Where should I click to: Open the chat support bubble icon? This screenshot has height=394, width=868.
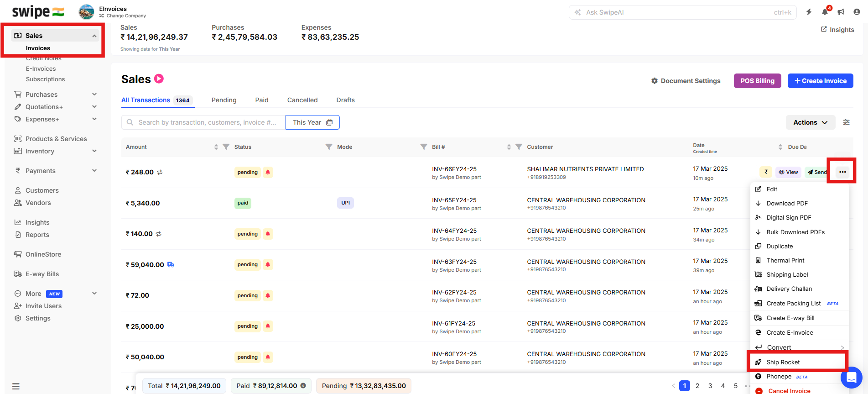coord(851,378)
